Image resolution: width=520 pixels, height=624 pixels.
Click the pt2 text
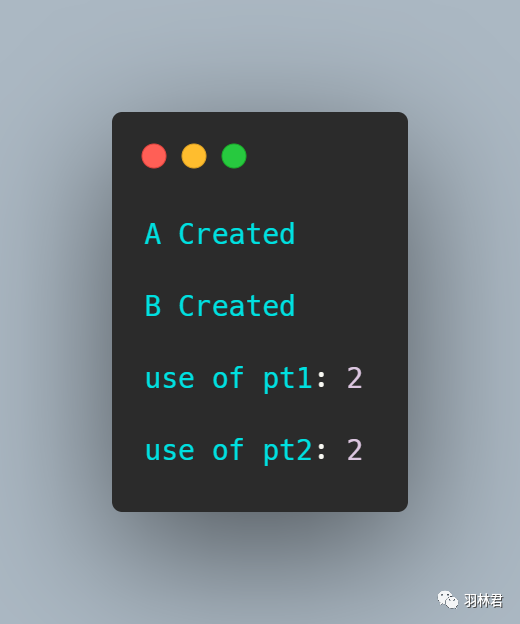287,451
